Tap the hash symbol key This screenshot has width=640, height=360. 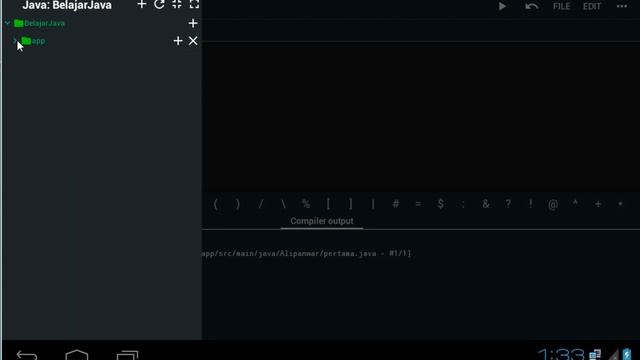coord(396,204)
